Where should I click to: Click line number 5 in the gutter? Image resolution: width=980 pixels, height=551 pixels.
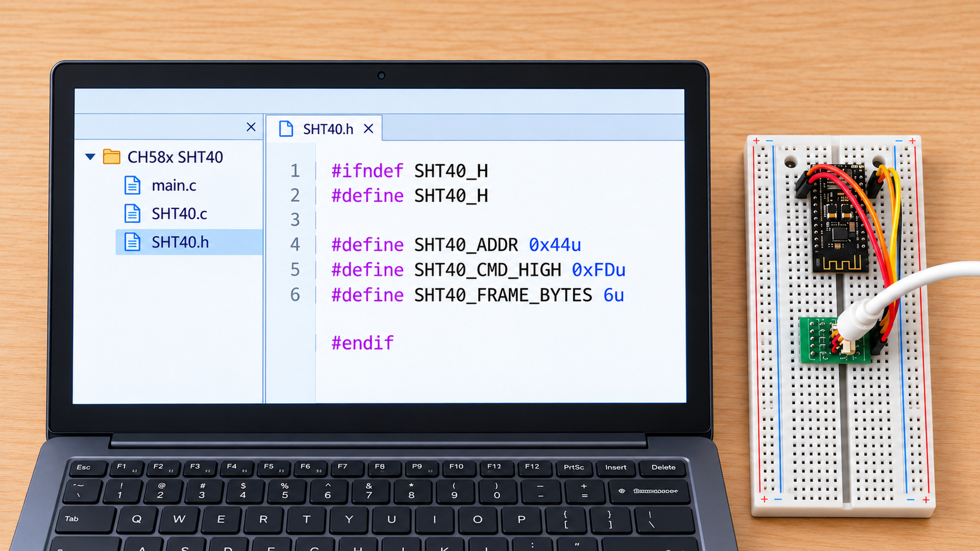click(x=295, y=269)
